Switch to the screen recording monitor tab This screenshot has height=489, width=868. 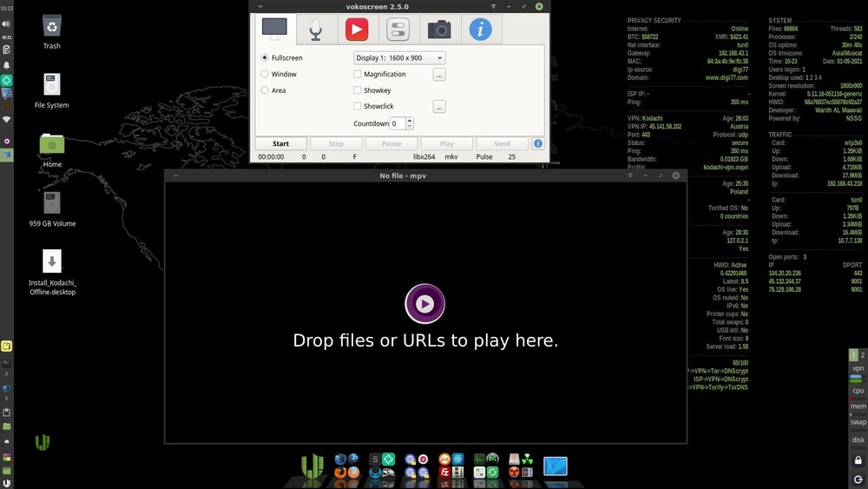(x=274, y=30)
